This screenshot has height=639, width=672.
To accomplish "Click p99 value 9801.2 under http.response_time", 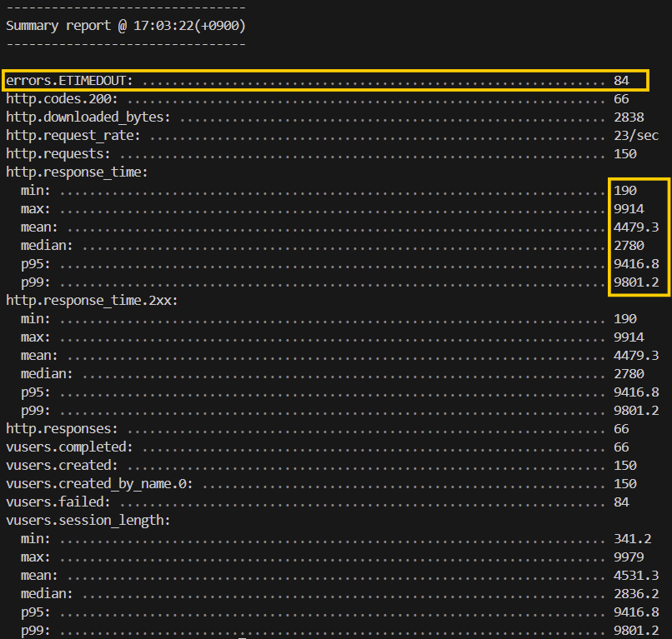I will click(x=636, y=282).
